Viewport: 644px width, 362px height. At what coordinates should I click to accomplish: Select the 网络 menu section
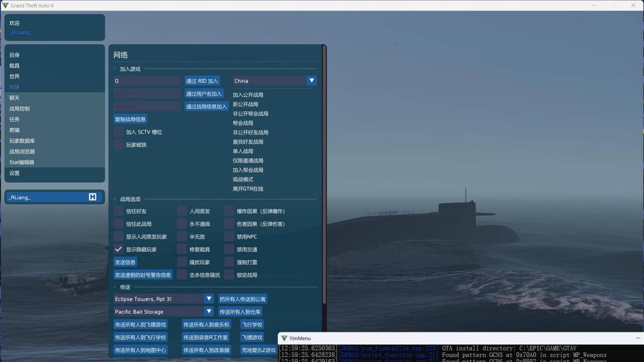click(x=55, y=87)
